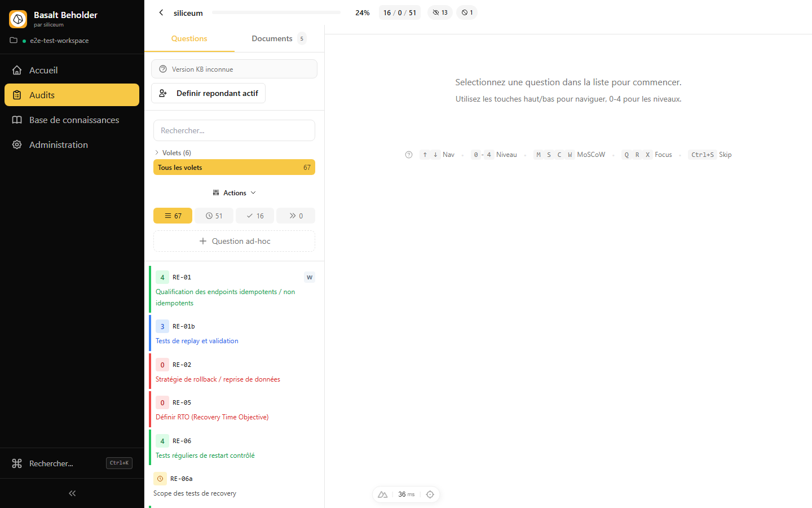The width and height of the screenshot is (812, 508).
Task: Collapse the sidebar with double chevron
Action: pos(72,493)
